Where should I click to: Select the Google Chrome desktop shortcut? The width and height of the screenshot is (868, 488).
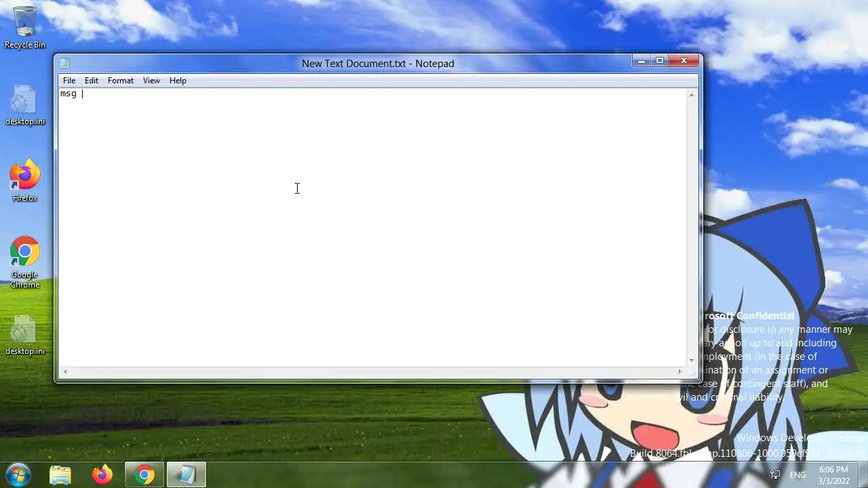pos(25,262)
